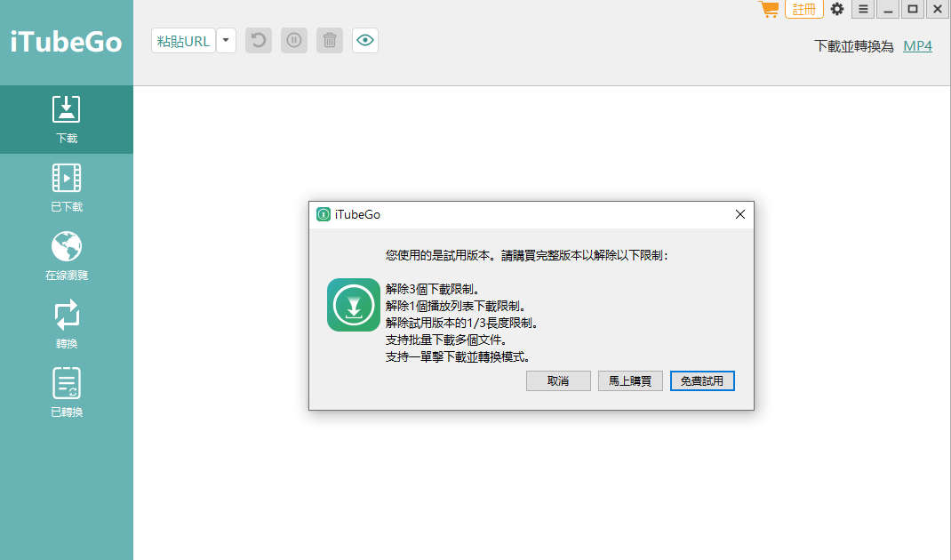Select the 轉換 (Convert) sidebar icon

67,324
